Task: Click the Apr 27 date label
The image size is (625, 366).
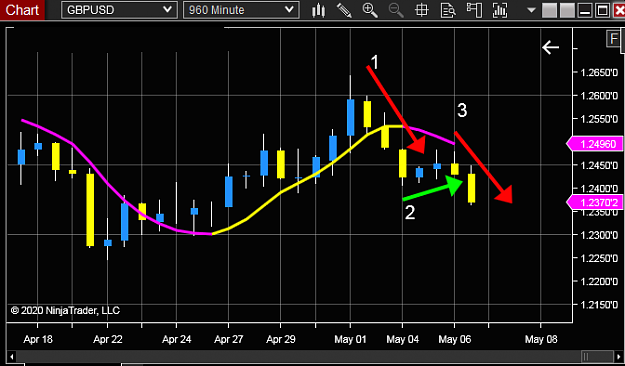Action: 228,339
